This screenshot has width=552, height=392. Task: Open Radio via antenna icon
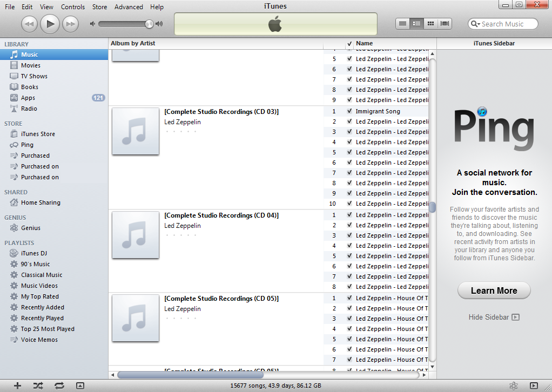[14, 109]
